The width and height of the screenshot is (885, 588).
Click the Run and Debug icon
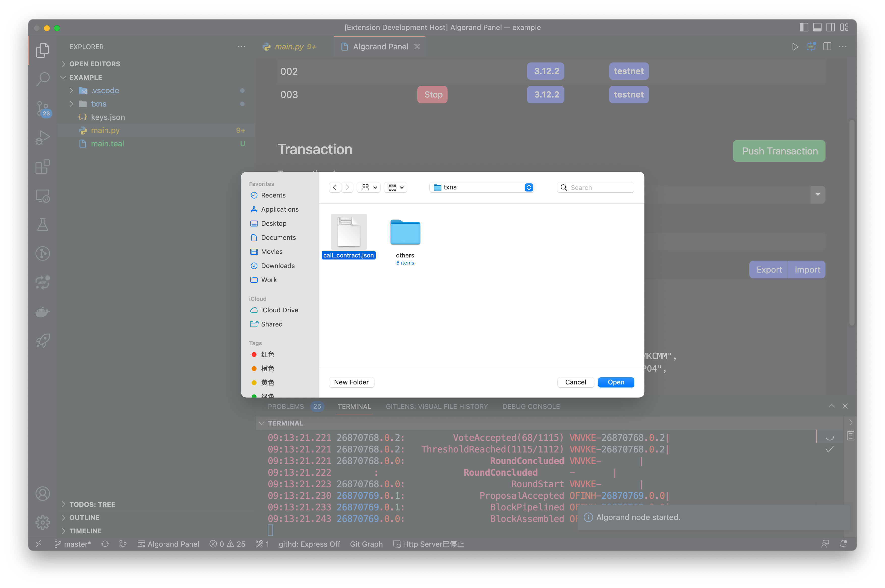(x=43, y=137)
